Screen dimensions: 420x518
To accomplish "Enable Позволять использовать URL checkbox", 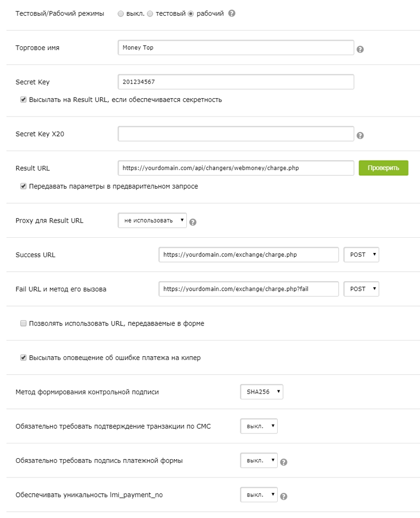I will click(23, 323).
